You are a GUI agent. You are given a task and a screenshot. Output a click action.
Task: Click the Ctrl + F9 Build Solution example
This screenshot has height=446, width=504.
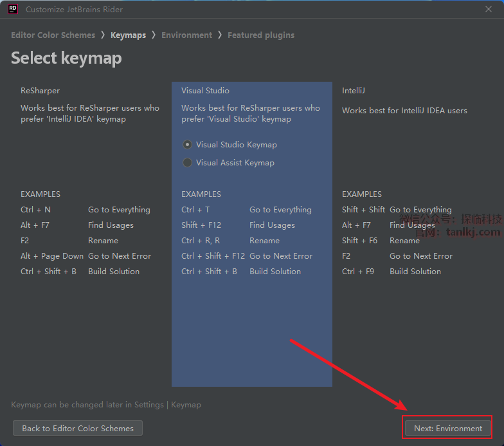coord(357,272)
